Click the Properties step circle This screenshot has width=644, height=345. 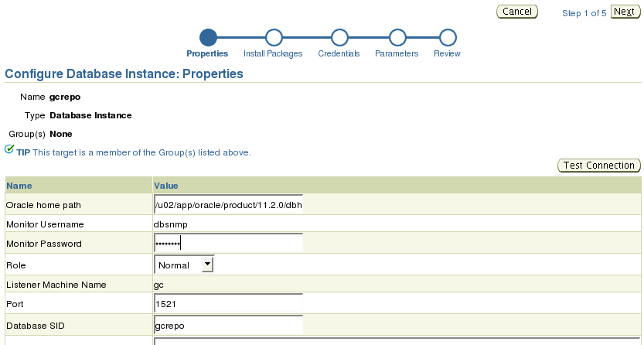pyautogui.click(x=208, y=37)
